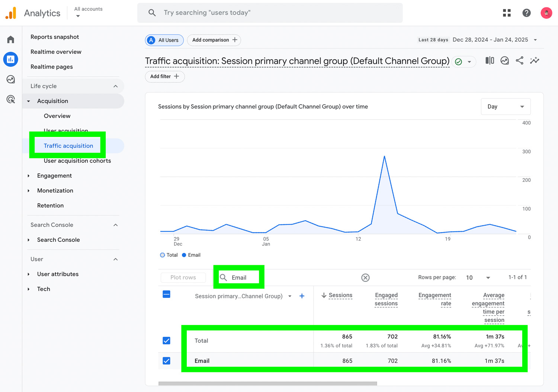Open the date range dropdown arrow

[x=535, y=40]
